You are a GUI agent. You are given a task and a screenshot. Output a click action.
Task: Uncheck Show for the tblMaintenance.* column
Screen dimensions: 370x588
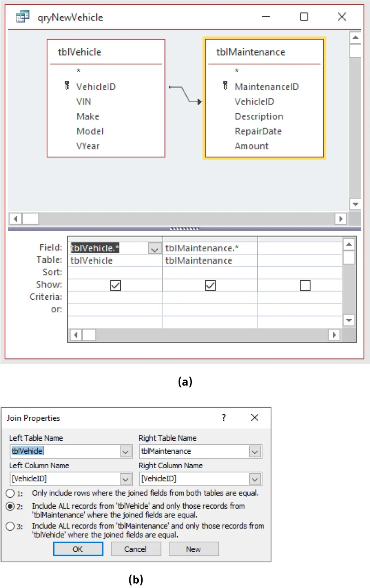click(210, 285)
